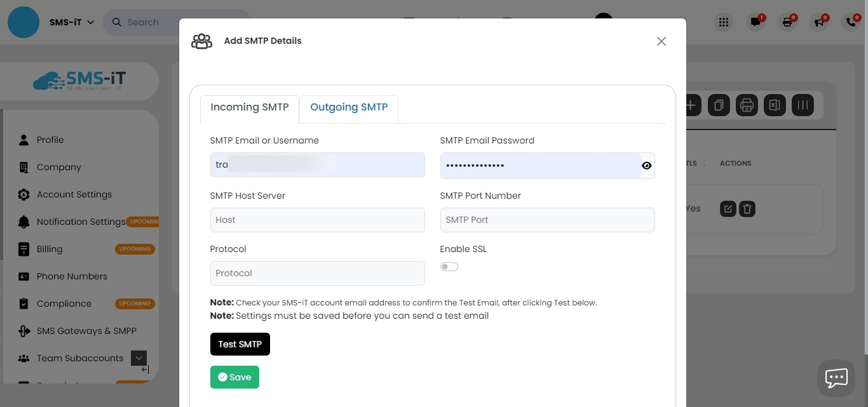This screenshot has width=868, height=407.
Task: Save the SMTP settings
Action: [x=234, y=377]
